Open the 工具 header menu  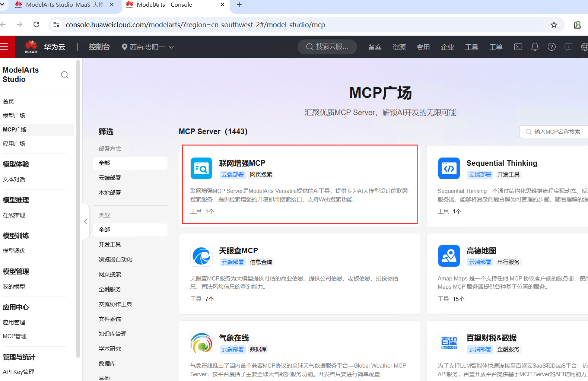[x=472, y=47]
